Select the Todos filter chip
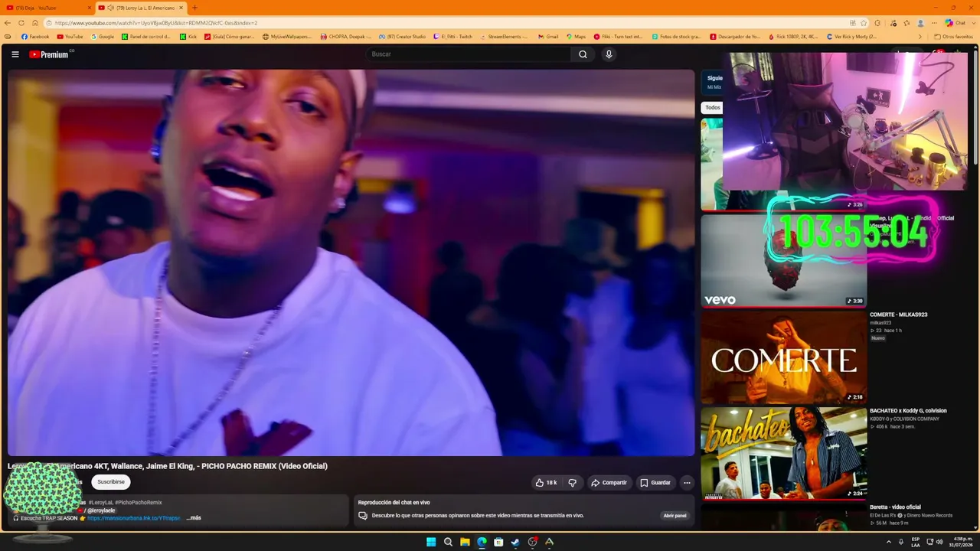980x551 pixels. [x=713, y=108]
